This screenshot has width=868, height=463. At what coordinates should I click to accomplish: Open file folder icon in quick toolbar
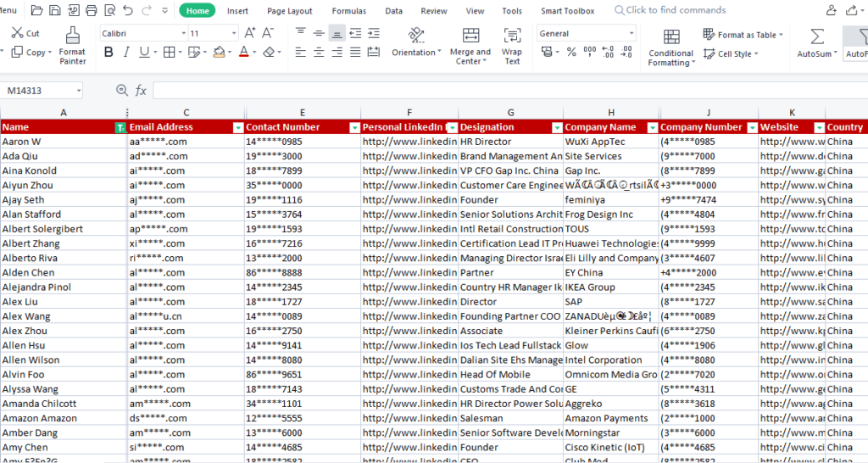(x=37, y=10)
